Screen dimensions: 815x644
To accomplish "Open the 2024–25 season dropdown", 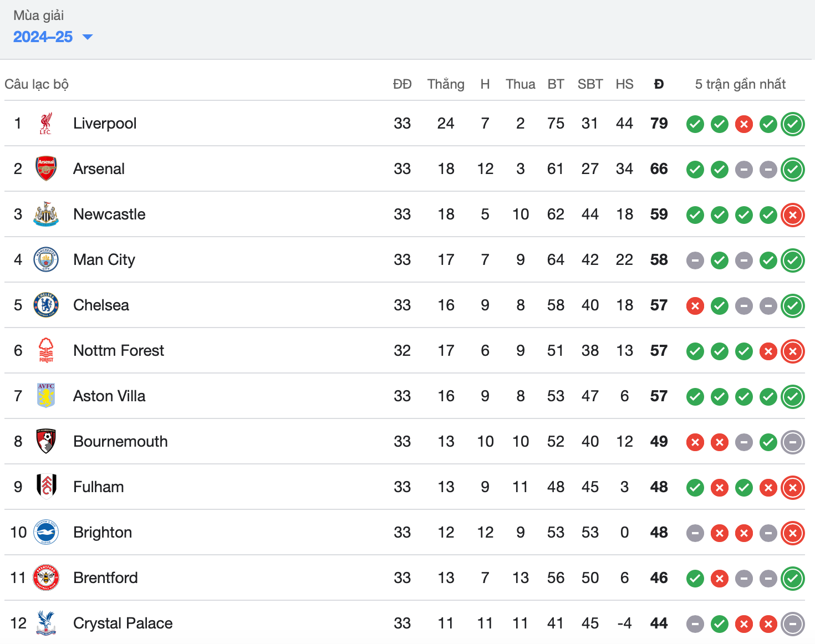I will (53, 37).
